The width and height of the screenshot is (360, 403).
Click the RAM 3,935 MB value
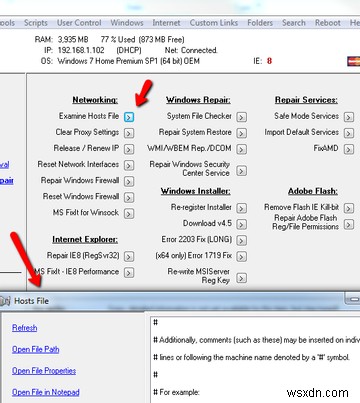pos(73,40)
